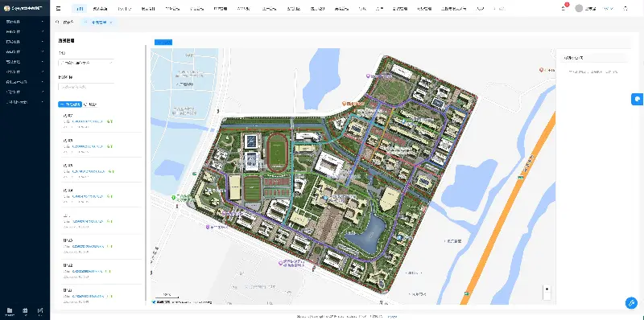
Task: Click the orange map marker above the campus
Action: click(345, 104)
